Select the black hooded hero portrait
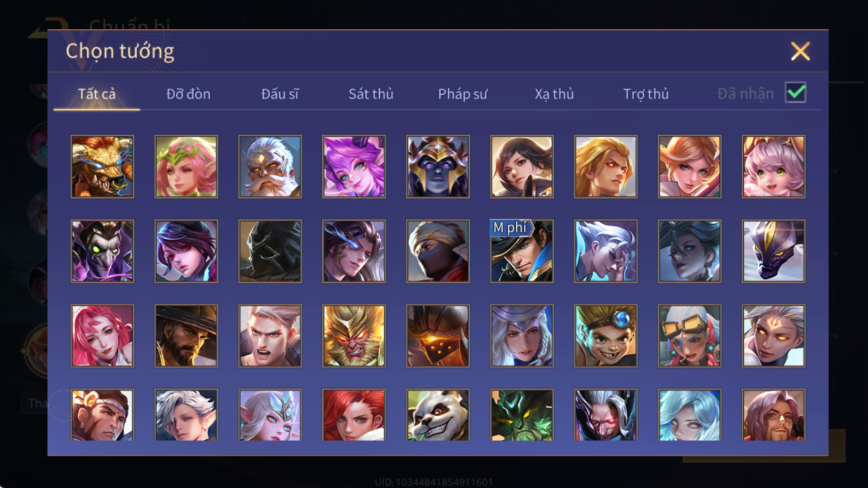This screenshot has width=868, height=488. click(270, 251)
